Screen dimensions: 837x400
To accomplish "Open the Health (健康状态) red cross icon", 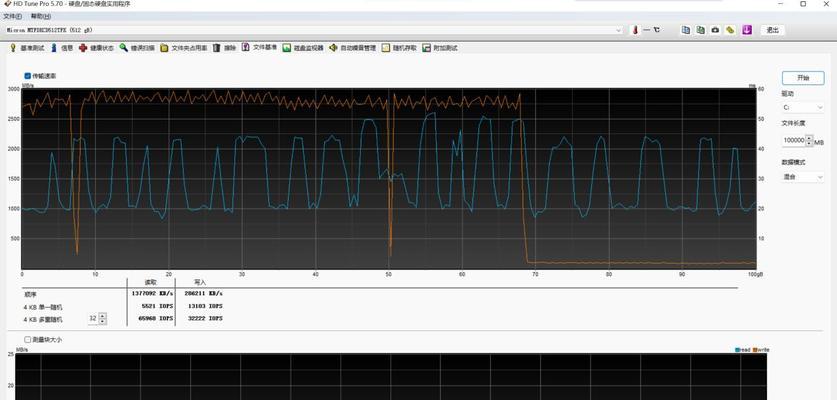I will point(83,48).
